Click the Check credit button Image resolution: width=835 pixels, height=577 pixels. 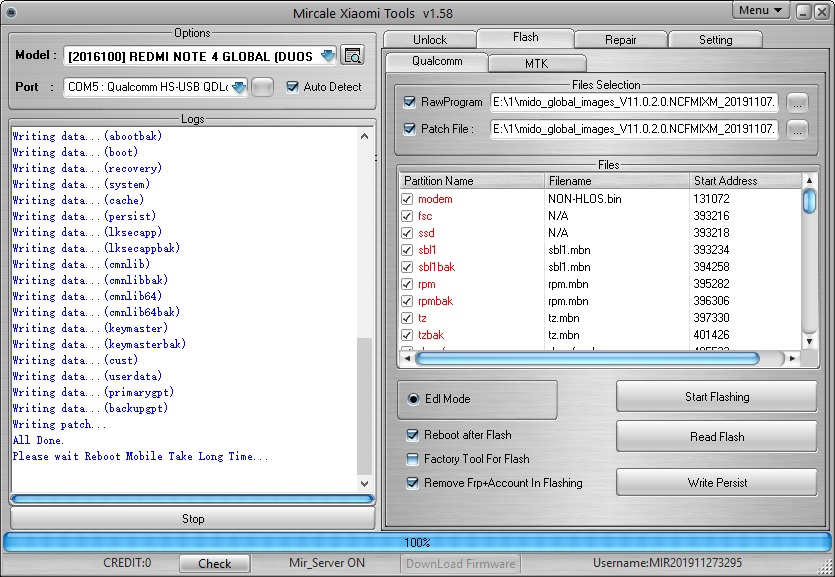(215, 564)
